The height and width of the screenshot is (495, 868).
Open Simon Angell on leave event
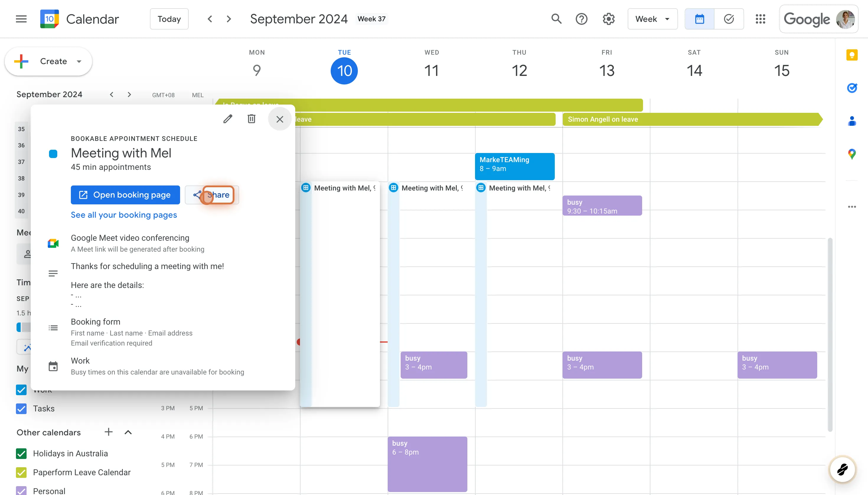[692, 119]
